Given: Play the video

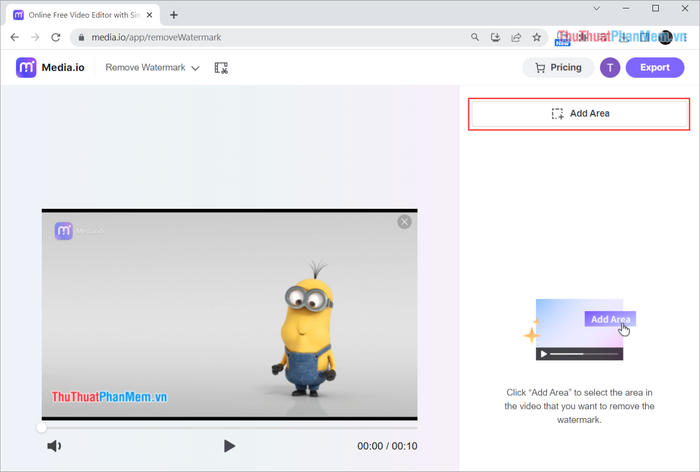Looking at the screenshot, I should [x=229, y=446].
